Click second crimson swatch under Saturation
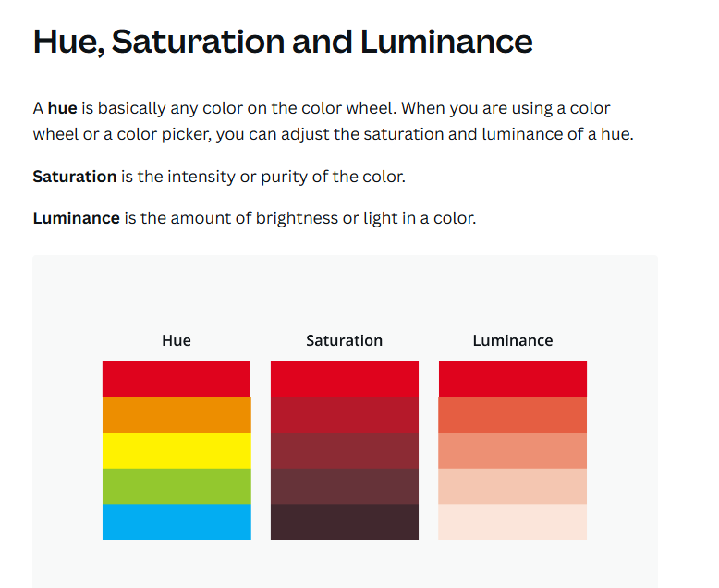Screen dimensions: 719x588 345,414
